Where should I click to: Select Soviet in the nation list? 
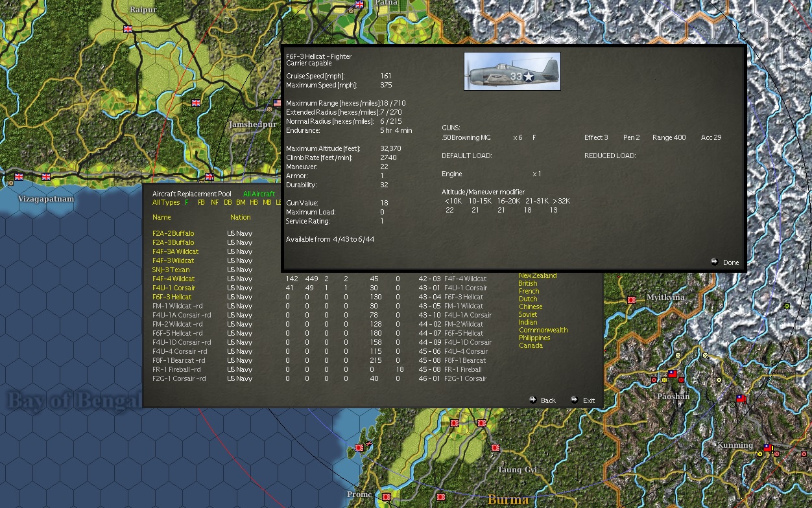pos(528,314)
